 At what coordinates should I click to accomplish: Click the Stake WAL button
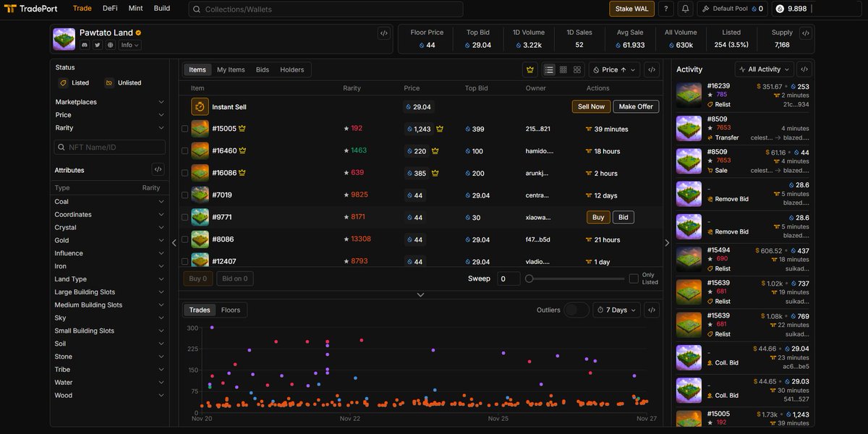pos(631,9)
